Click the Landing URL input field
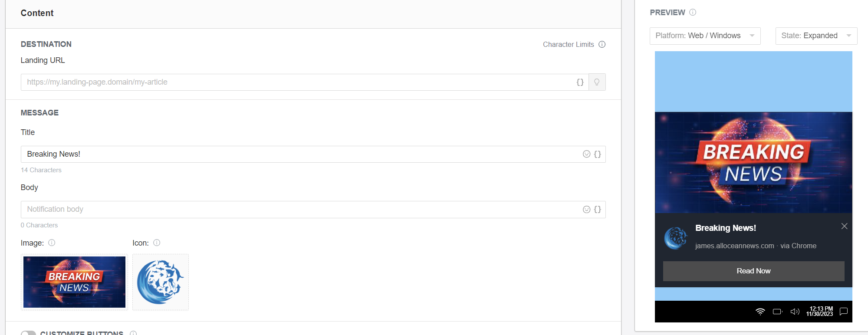This screenshot has width=868, height=335. point(299,82)
